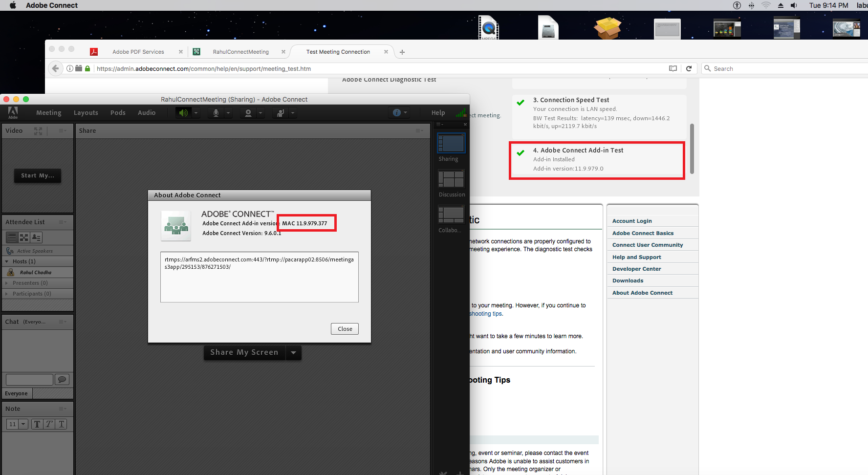Click the volume icon in macOS menu bar
Image resolution: width=868 pixels, height=475 pixels.
point(794,5)
